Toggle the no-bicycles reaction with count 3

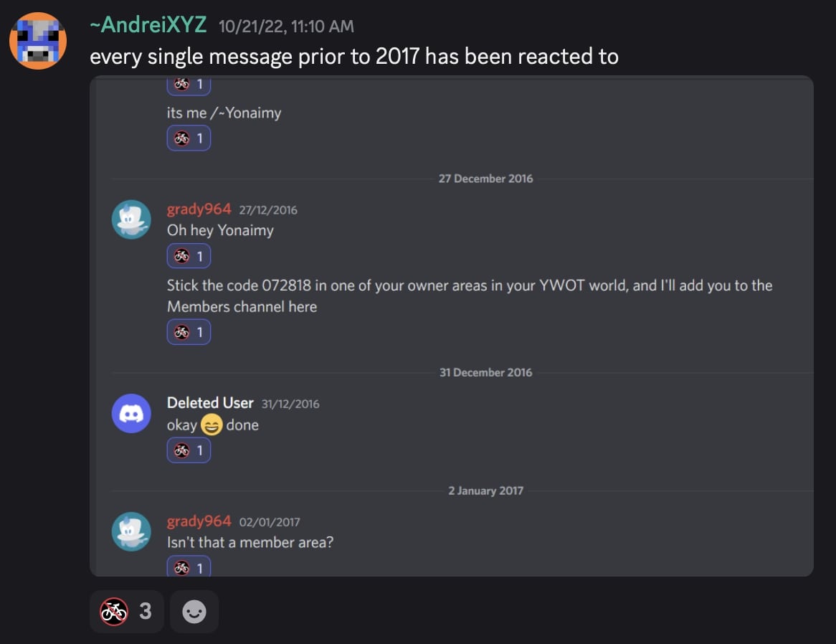point(126,611)
